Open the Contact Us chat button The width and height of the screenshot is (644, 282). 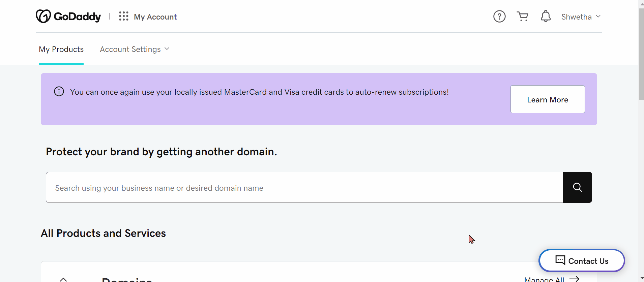point(582,260)
